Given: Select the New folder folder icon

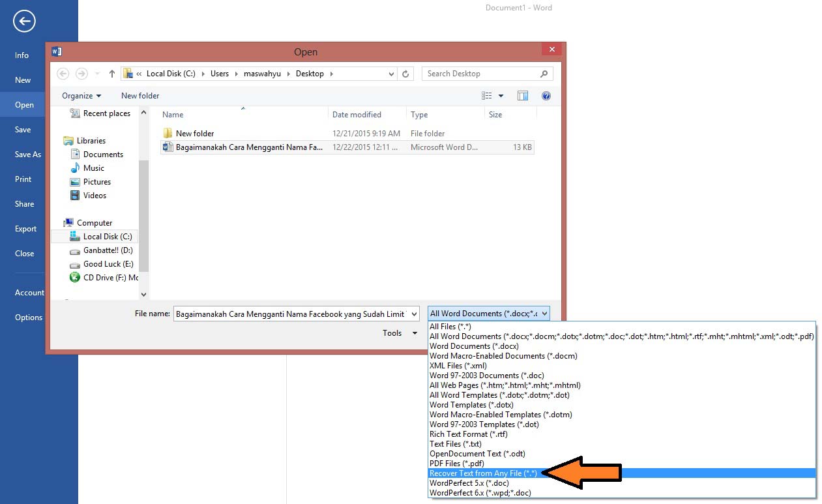Looking at the screenshot, I should [168, 133].
